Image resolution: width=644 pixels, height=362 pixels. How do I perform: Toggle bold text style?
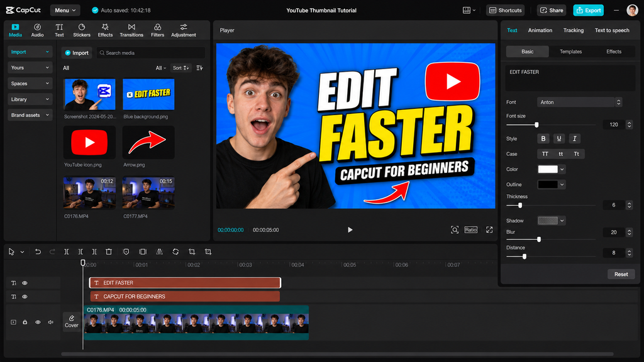coord(543,139)
